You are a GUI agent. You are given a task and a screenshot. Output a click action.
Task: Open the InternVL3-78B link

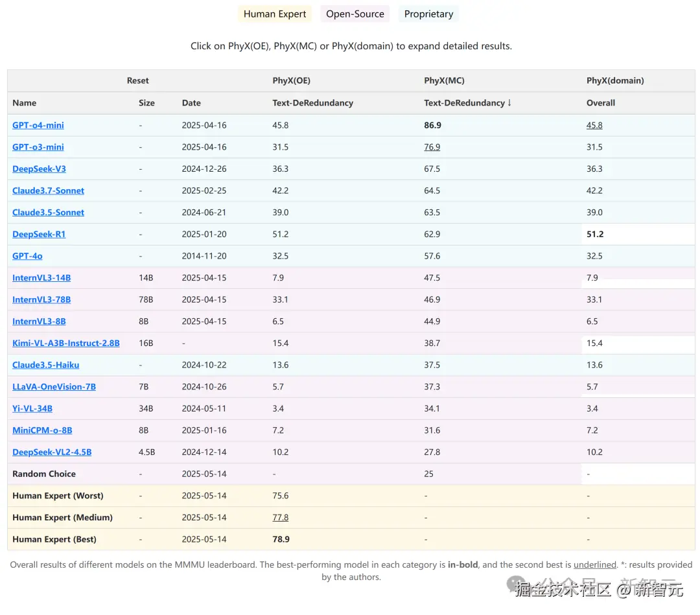pyautogui.click(x=41, y=300)
